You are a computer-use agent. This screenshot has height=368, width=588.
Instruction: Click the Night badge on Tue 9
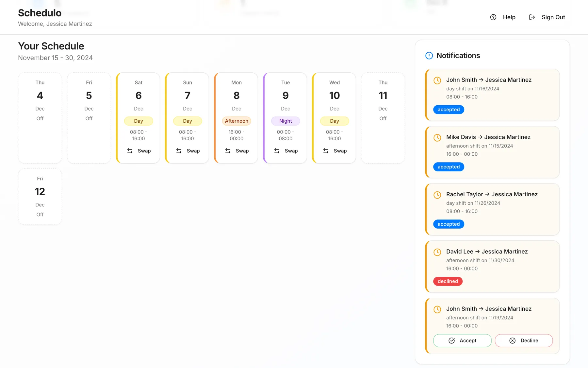pyautogui.click(x=286, y=121)
